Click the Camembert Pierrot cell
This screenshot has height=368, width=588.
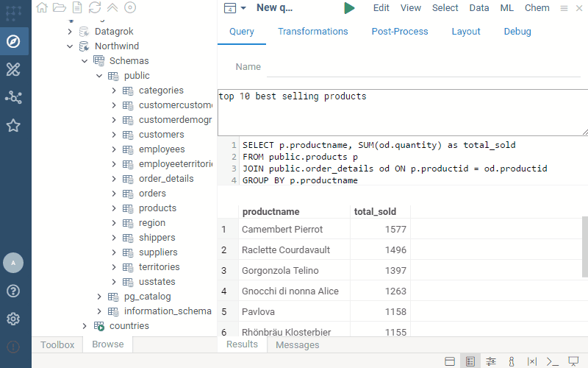tap(295, 229)
